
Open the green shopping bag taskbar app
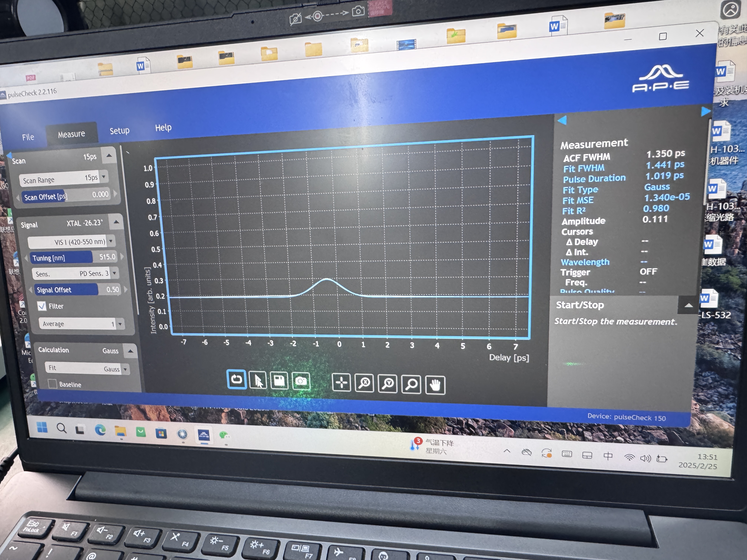141,432
